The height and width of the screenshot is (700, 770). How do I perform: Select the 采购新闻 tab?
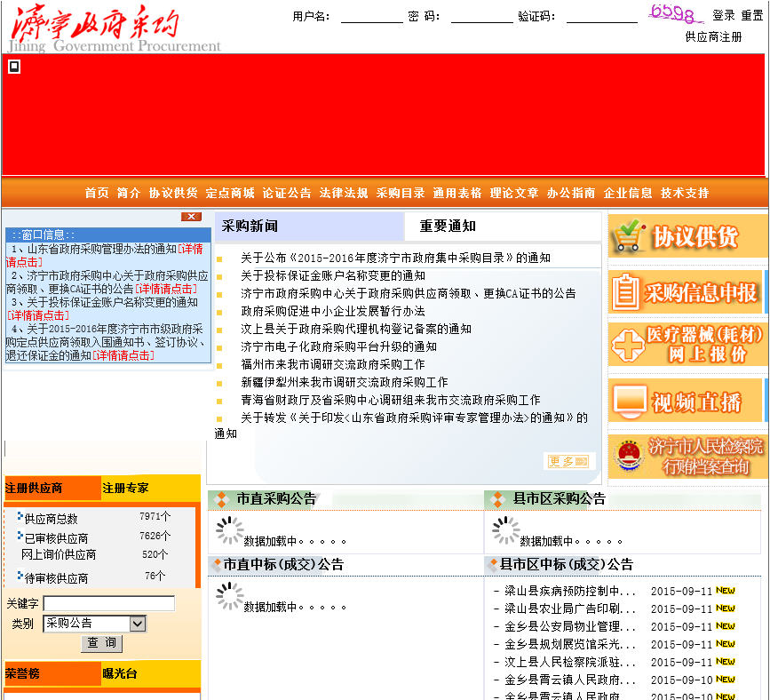250,226
